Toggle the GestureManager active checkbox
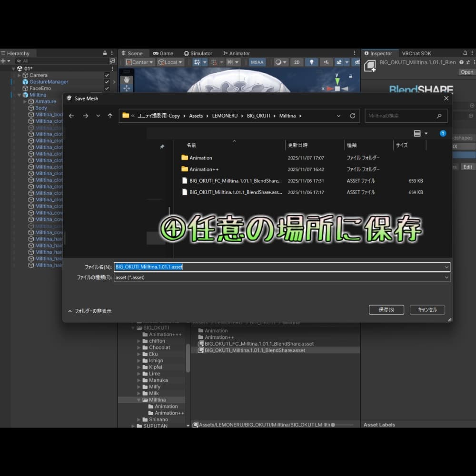The height and width of the screenshot is (476, 476). point(107,82)
